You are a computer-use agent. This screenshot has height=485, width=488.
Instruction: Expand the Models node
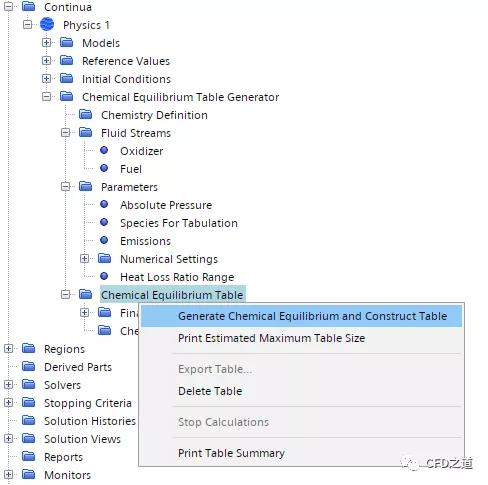(47, 43)
